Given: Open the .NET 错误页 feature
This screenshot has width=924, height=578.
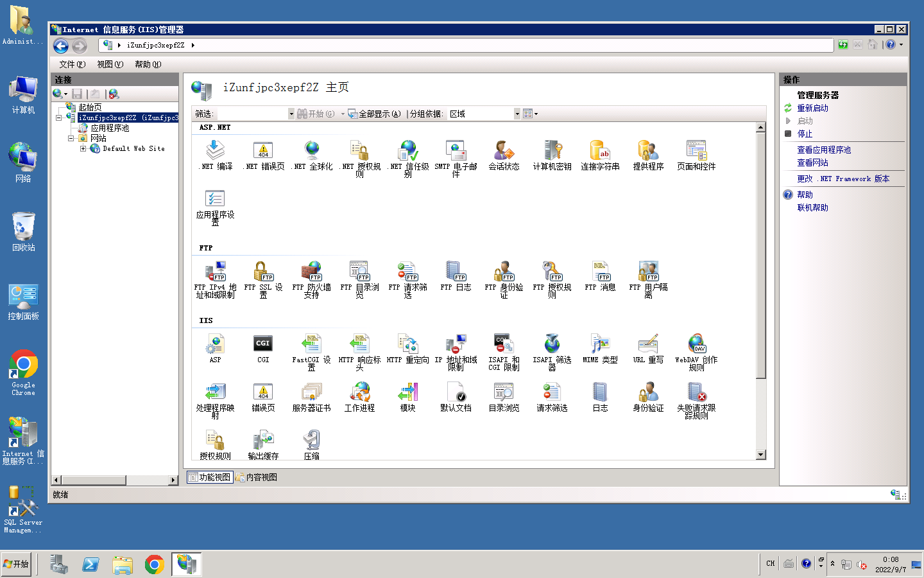Looking at the screenshot, I should [263, 155].
